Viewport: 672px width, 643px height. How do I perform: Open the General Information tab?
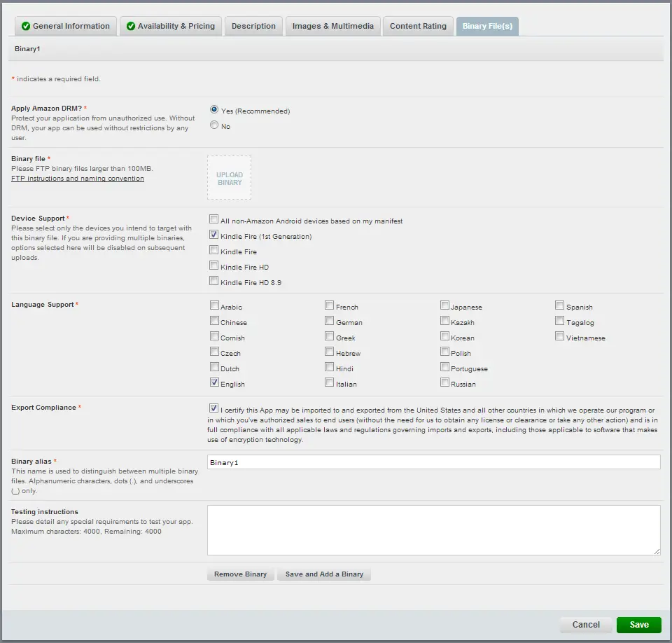point(65,26)
